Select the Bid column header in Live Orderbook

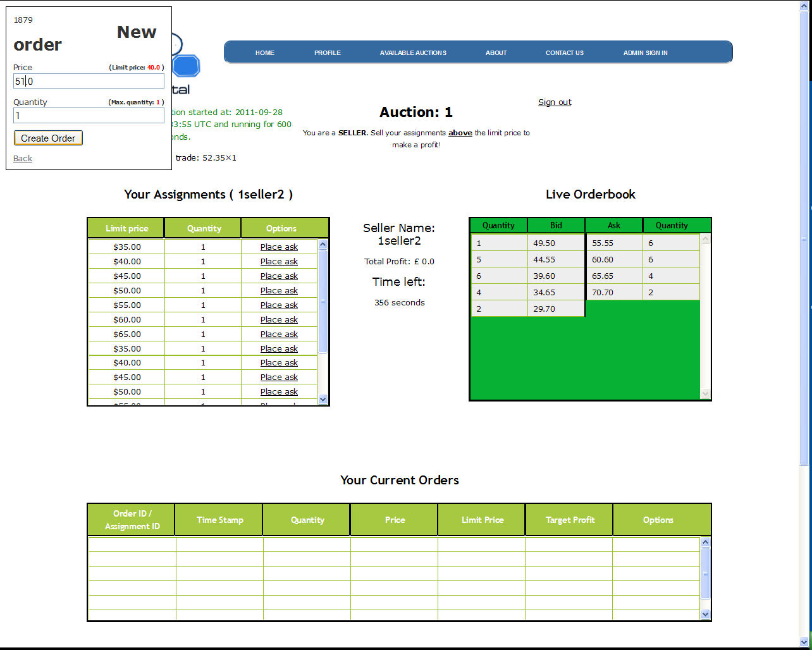click(556, 225)
